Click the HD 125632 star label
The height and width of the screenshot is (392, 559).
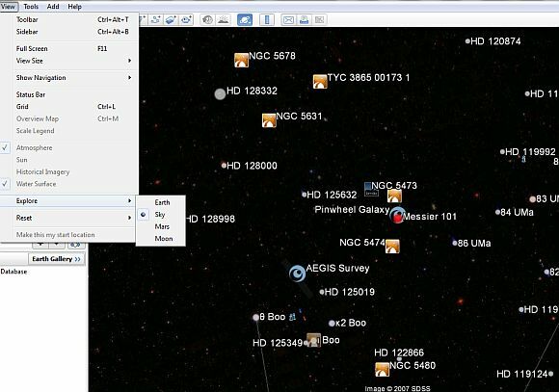(332, 195)
